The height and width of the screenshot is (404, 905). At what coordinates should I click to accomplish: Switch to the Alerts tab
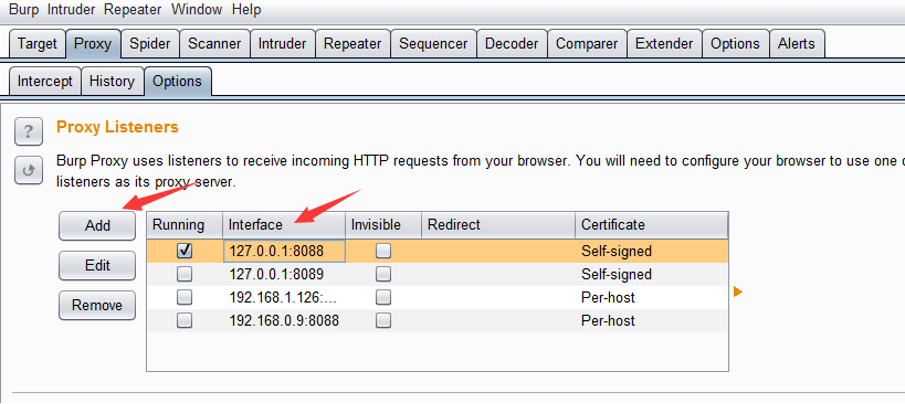(x=796, y=44)
